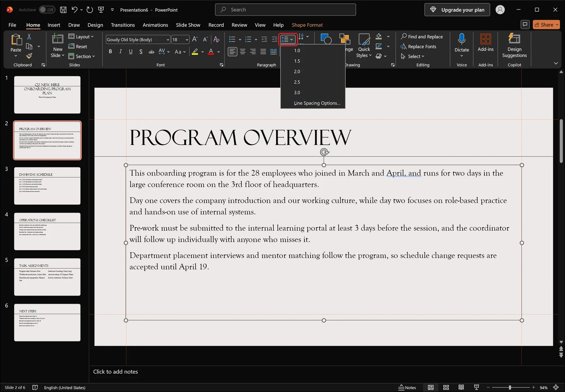Click the Share button
This screenshot has width=565, height=392.
pos(546,24)
